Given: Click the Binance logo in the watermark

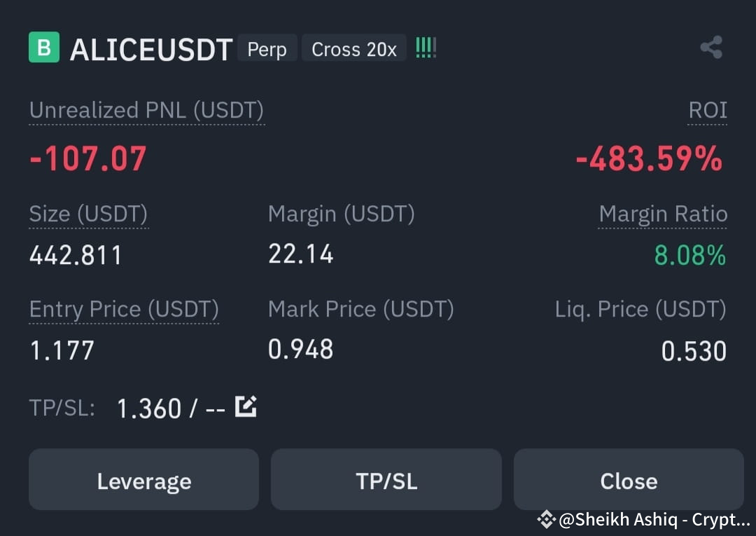Looking at the screenshot, I should [x=546, y=520].
